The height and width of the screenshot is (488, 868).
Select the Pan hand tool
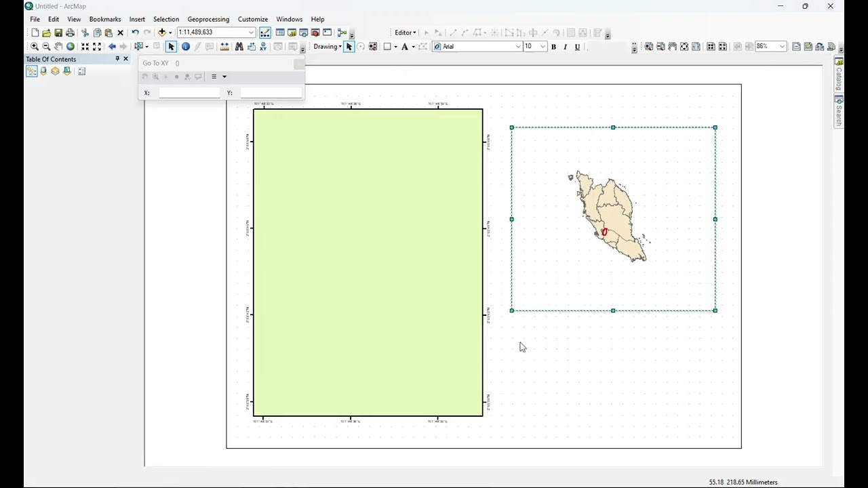[x=58, y=47]
